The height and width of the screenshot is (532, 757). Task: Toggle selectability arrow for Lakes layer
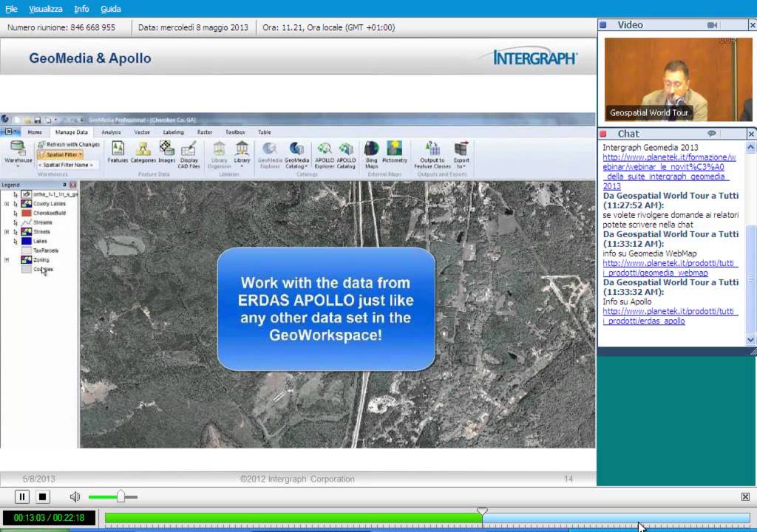(16, 242)
